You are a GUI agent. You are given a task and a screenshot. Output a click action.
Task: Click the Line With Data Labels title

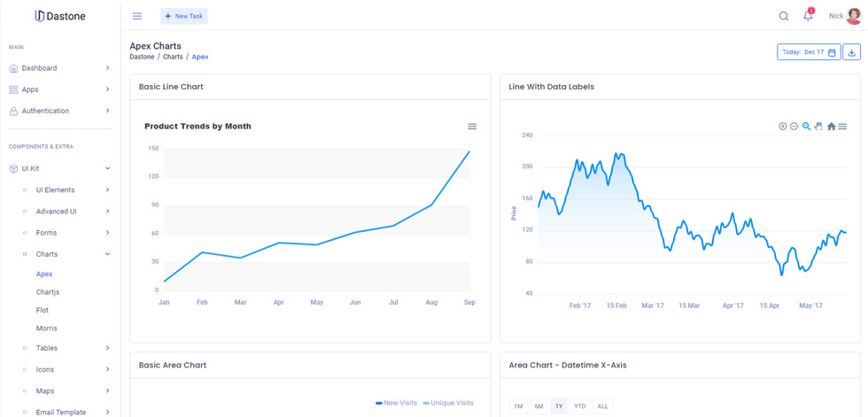(551, 87)
